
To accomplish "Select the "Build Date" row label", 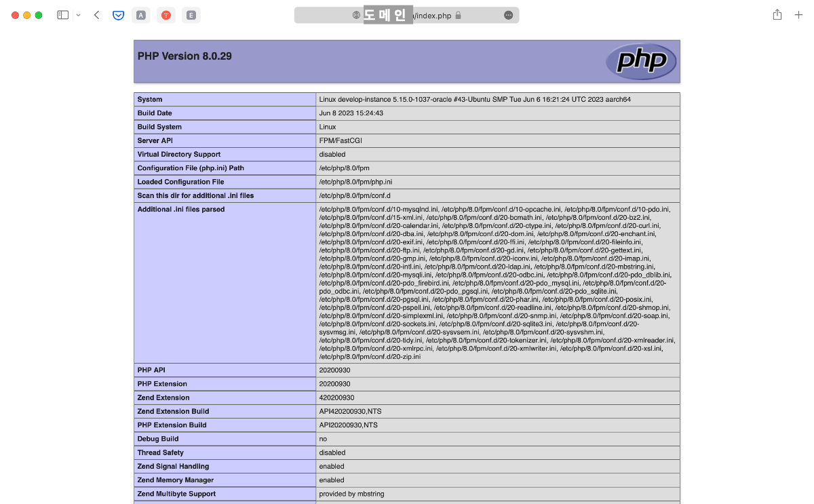I will (155, 113).
